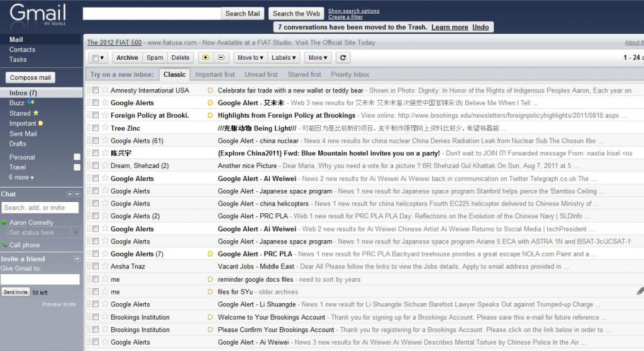This screenshot has width=644, height=351.
Task: Star the 'files for SYu' email
Action: (105, 291)
